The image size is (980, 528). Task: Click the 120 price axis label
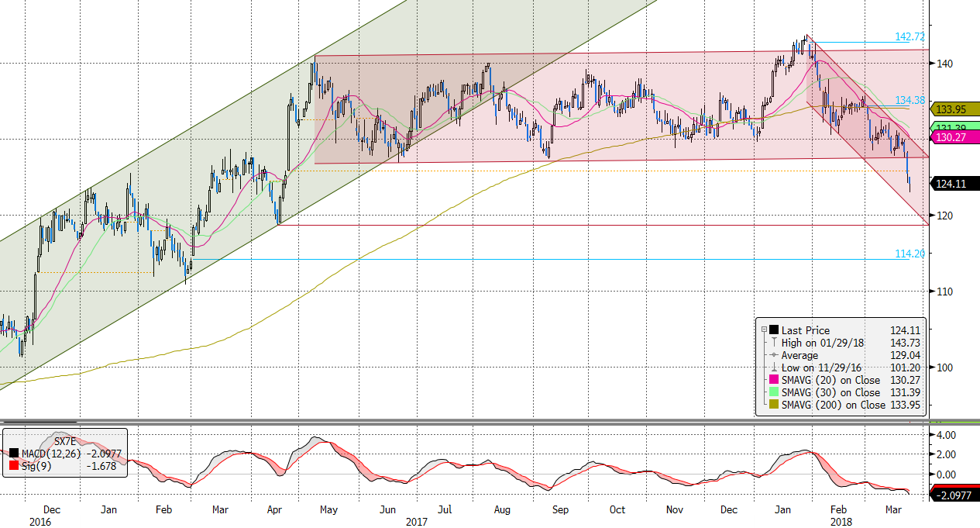pos(945,216)
